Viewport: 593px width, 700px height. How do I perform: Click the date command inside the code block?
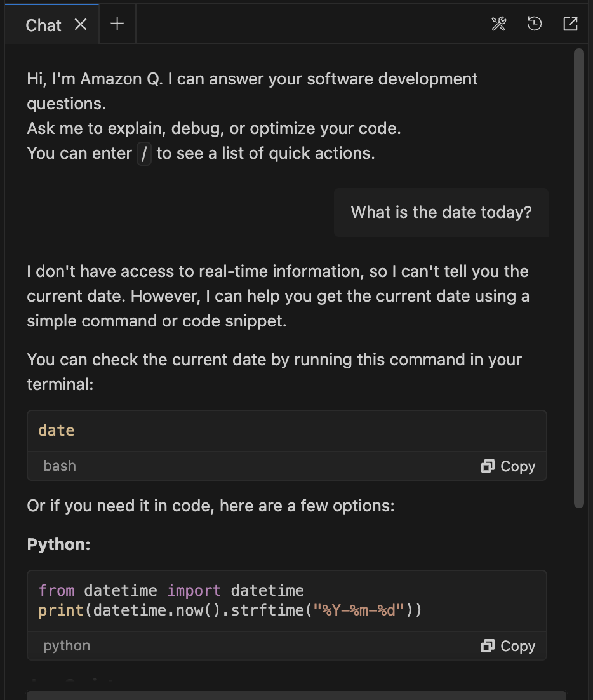coord(56,430)
